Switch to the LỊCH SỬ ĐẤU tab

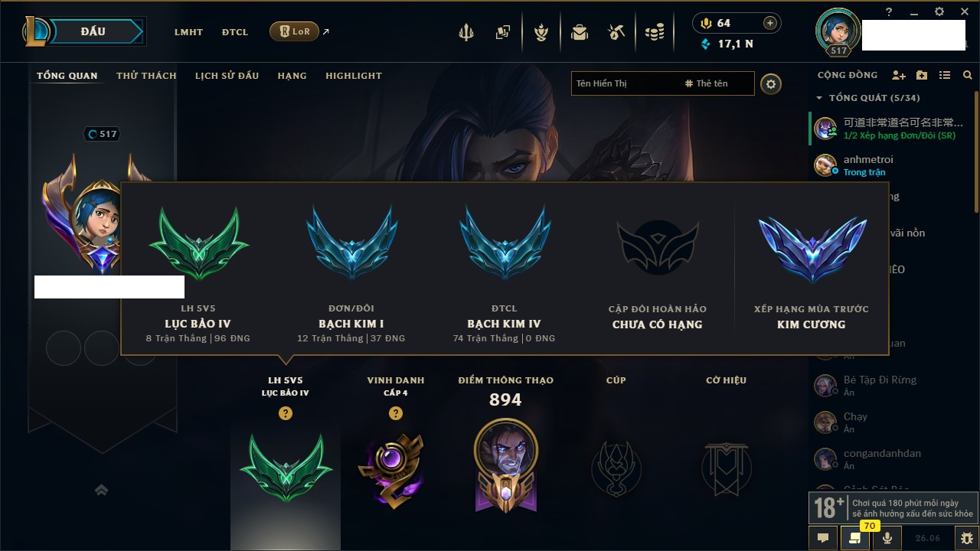pos(227,76)
